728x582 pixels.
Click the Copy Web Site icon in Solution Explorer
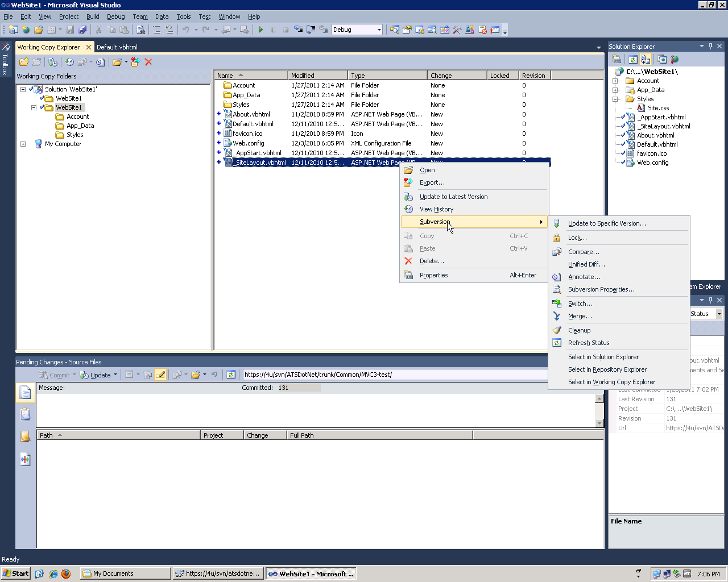(662, 59)
